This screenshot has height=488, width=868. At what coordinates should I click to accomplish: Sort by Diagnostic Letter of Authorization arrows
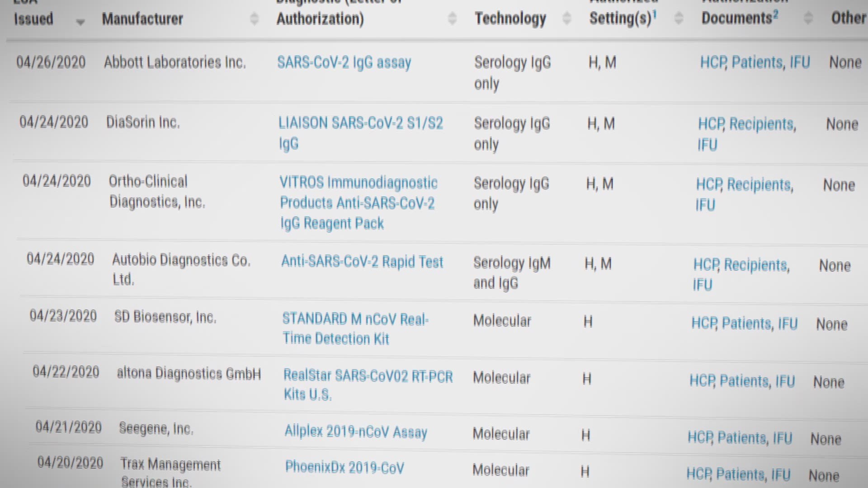point(452,19)
